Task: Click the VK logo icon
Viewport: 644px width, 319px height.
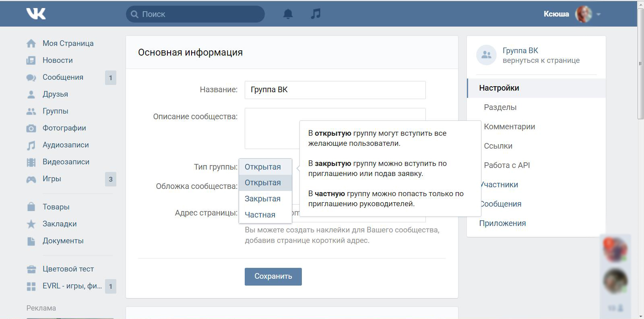Action: click(x=36, y=14)
